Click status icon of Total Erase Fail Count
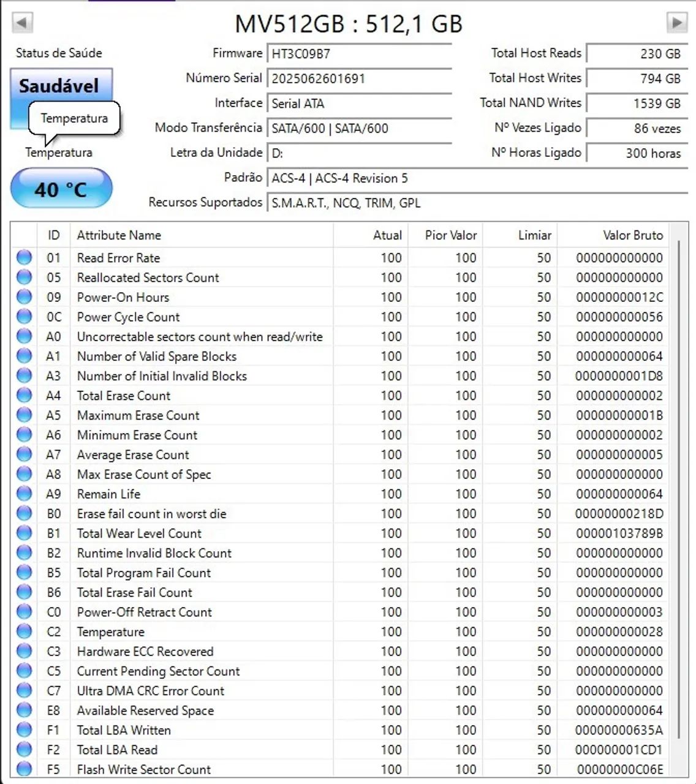The height and width of the screenshot is (784, 696). coord(24,592)
